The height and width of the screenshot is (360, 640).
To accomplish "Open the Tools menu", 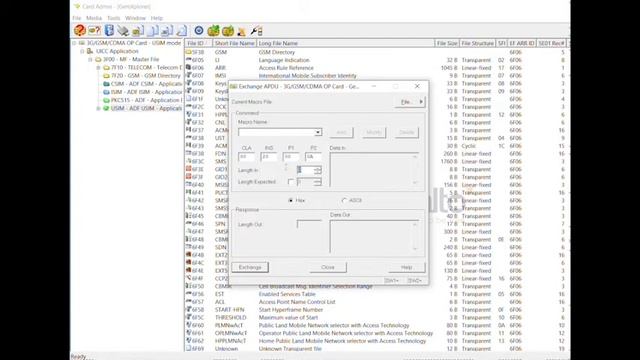I will pyautogui.click(x=114, y=18).
